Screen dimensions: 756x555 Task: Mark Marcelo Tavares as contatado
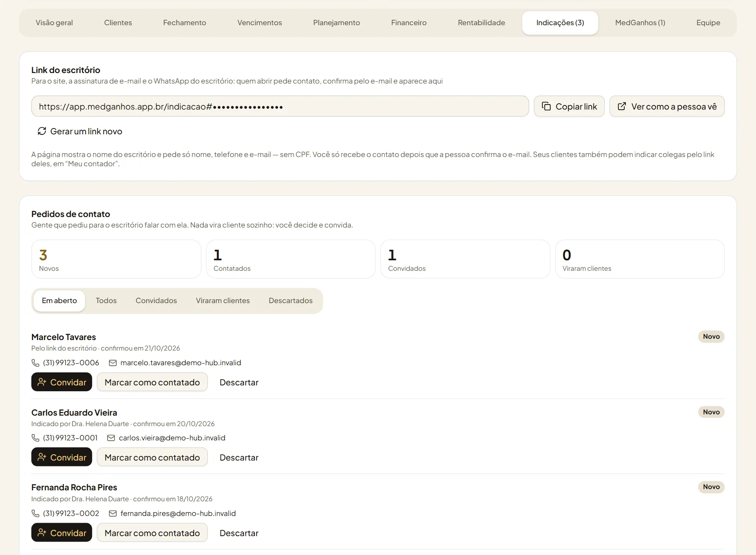tap(152, 382)
